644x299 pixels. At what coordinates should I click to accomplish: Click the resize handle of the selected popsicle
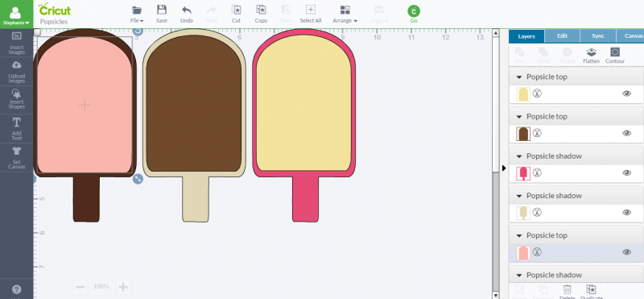click(138, 179)
